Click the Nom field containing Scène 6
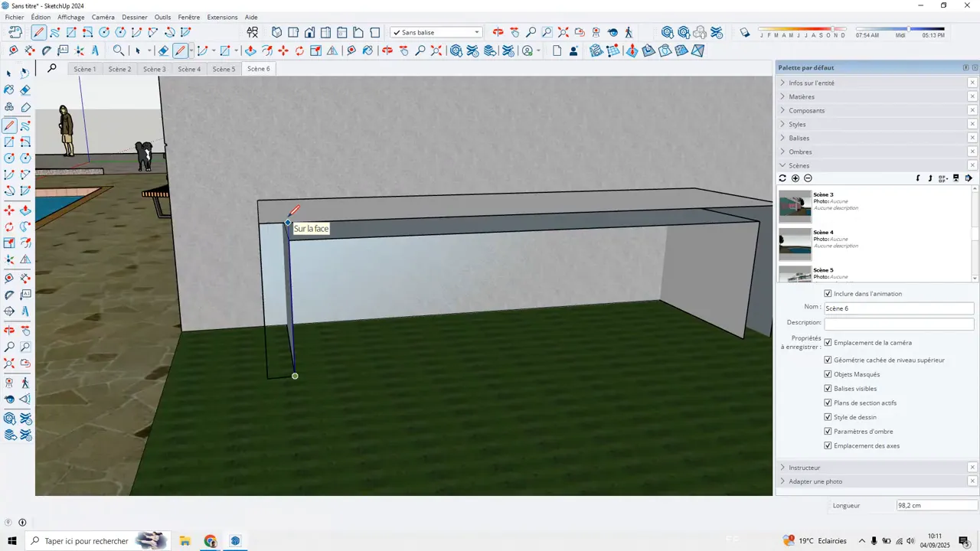The height and width of the screenshot is (551, 980). click(x=899, y=308)
